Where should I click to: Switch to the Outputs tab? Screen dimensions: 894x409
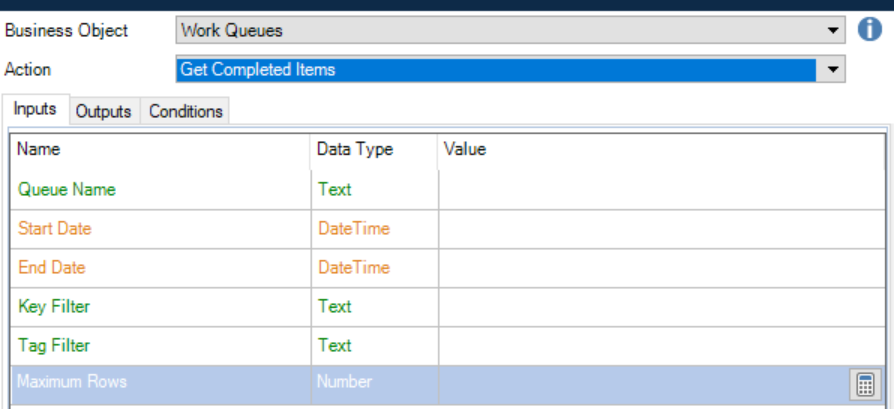coord(104,111)
